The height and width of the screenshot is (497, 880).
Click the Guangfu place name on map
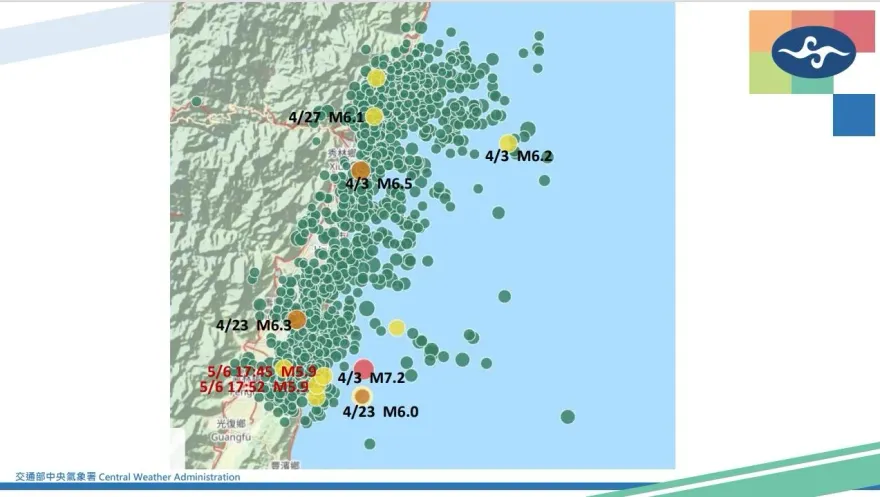pos(231,436)
